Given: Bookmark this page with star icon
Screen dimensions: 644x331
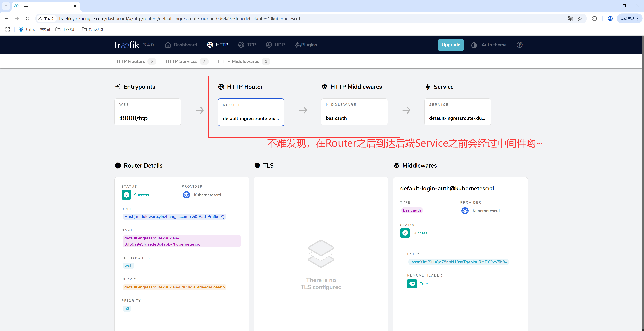Looking at the screenshot, I should (x=580, y=19).
